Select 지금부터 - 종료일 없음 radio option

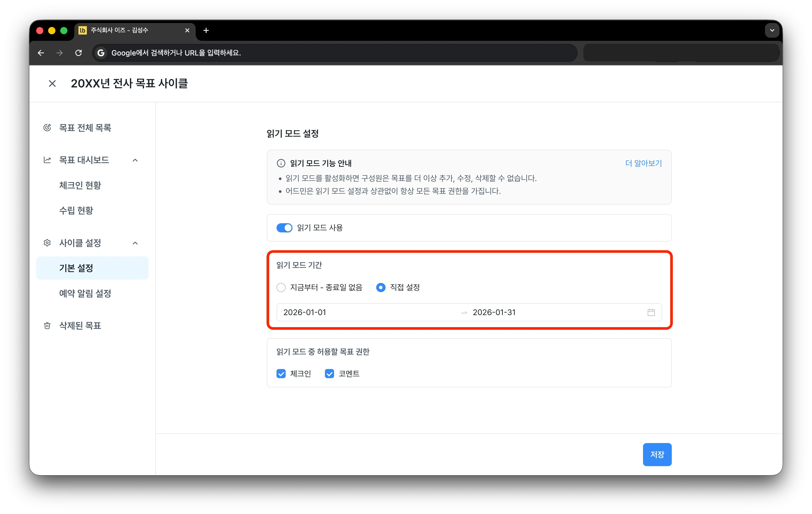coord(281,287)
